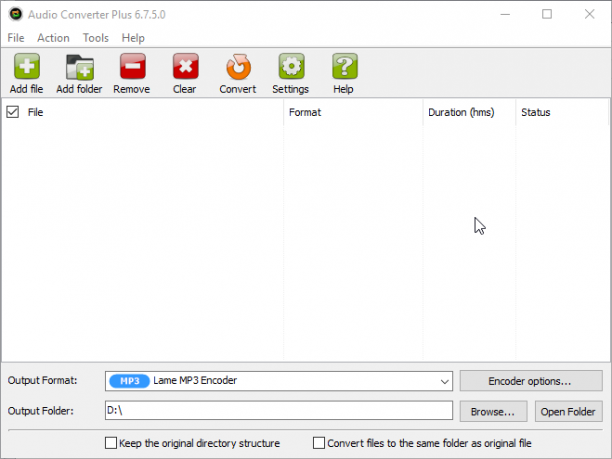
Task: Click the MP3 badge in Output Format
Action: tap(129, 381)
